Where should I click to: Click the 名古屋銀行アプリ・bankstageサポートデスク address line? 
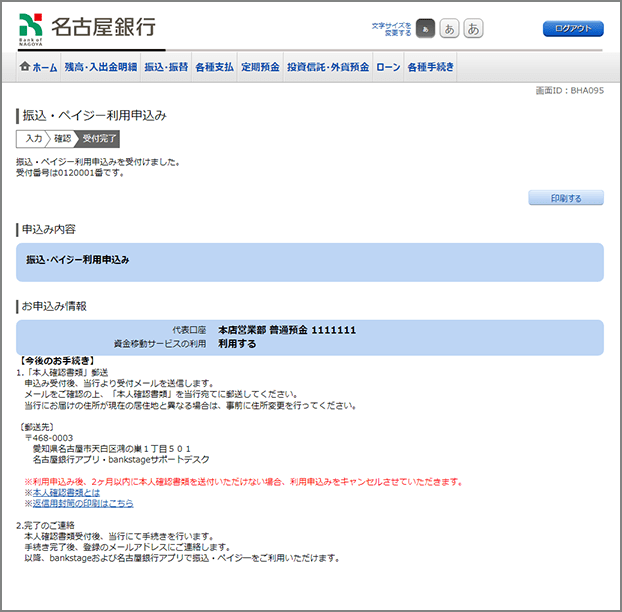click(121, 459)
